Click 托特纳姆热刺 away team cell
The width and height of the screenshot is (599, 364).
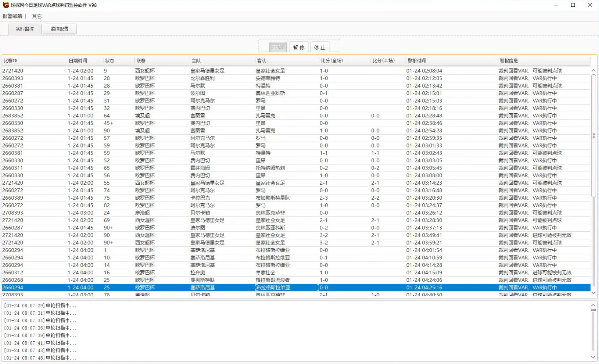270,168
